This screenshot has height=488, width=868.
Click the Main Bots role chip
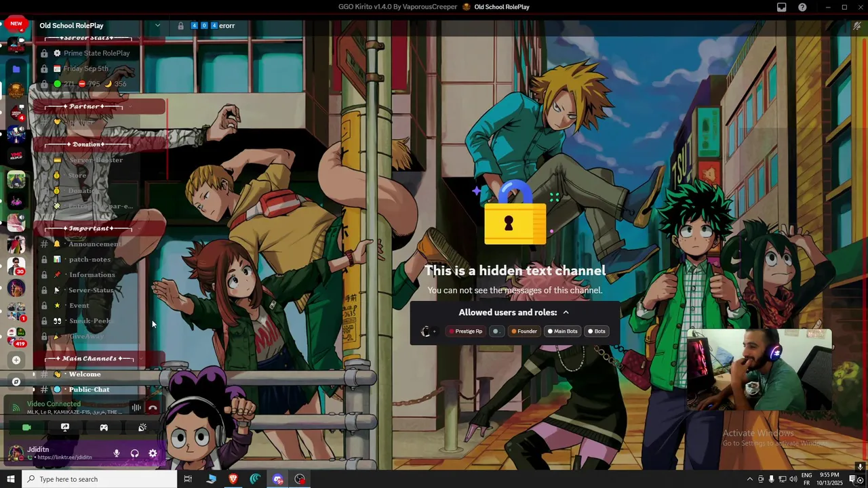click(562, 331)
